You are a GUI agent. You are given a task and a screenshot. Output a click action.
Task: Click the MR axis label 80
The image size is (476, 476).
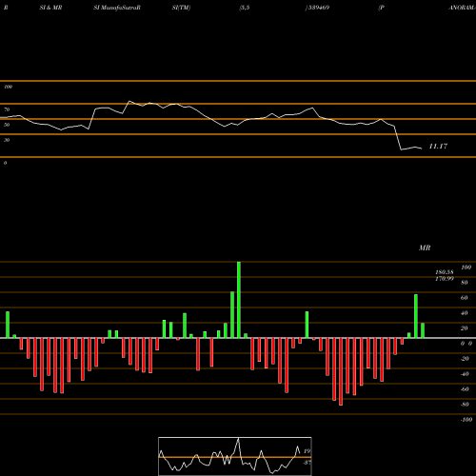(465, 283)
